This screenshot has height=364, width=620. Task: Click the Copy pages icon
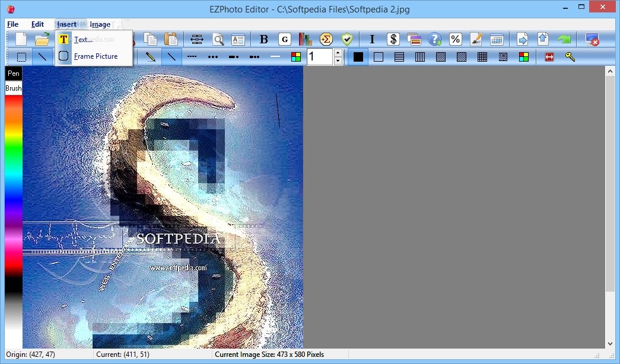click(150, 39)
